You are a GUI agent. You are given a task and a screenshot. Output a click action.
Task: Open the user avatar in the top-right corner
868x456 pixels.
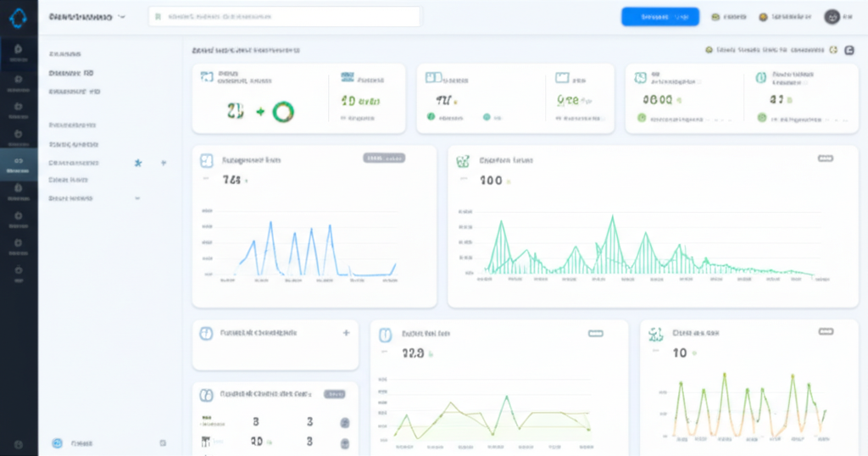(832, 17)
